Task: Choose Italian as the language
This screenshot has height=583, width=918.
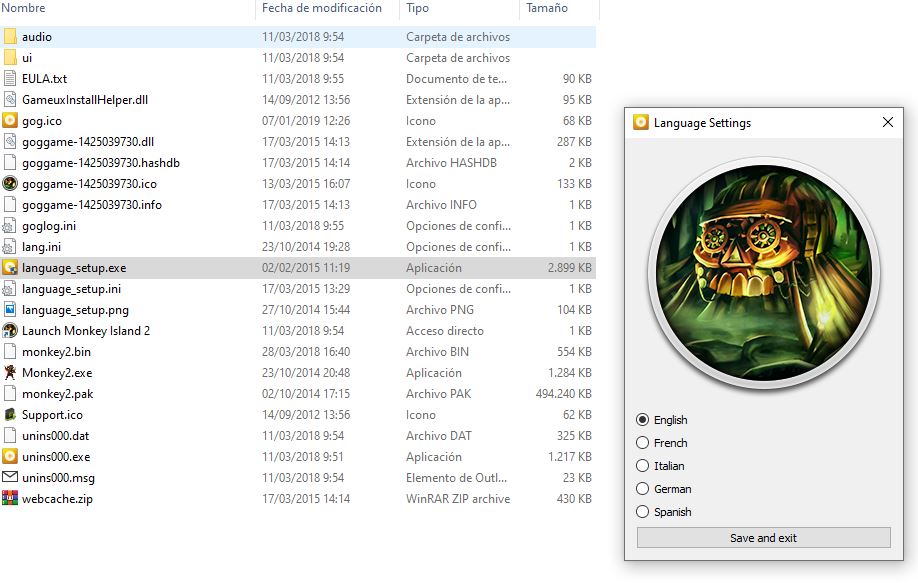Action: [642, 465]
